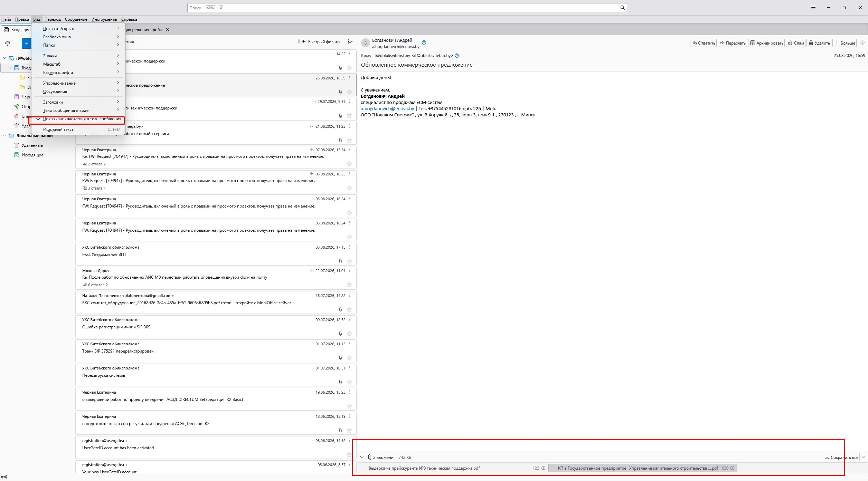868x481 pixels.
Task: Choose Исходный текст in the Вид menu
Action: pyautogui.click(x=78, y=129)
